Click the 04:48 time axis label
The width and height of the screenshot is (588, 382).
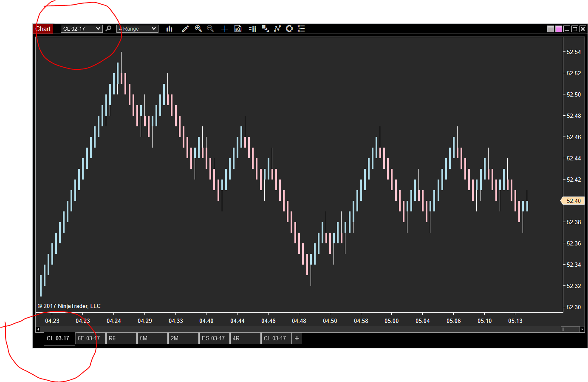click(x=299, y=321)
